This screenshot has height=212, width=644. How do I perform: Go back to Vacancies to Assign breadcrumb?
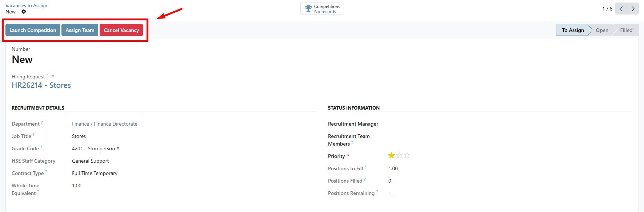tap(26, 5)
